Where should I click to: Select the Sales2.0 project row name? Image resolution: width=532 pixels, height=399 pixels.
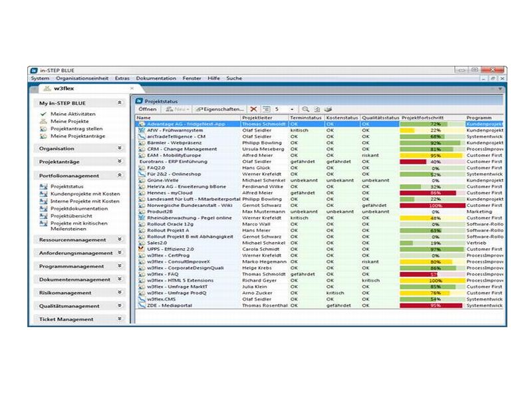point(157,243)
